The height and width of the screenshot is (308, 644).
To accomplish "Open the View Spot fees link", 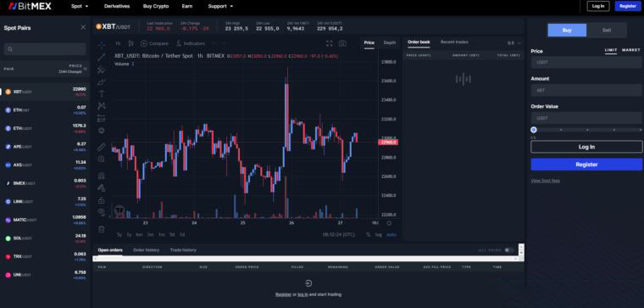I will (545, 181).
